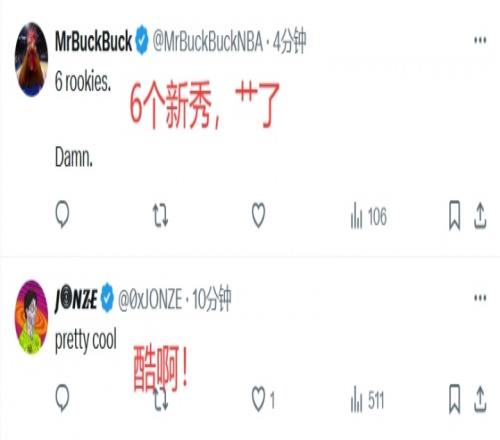The image size is (500, 440).
Task: Retweet the JONZE post
Action: (x=161, y=400)
